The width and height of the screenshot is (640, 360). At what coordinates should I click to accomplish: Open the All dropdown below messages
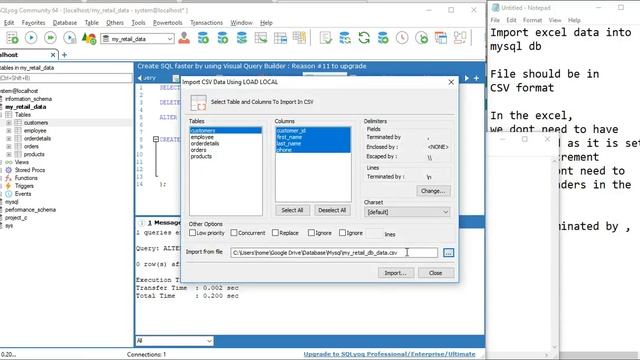click(x=209, y=340)
